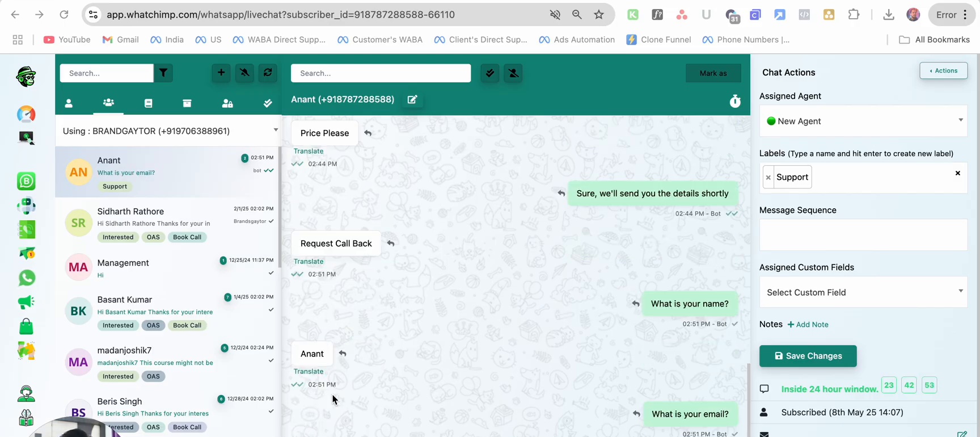Reply to What is your name? message
The width and height of the screenshot is (980, 437).
(x=636, y=304)
